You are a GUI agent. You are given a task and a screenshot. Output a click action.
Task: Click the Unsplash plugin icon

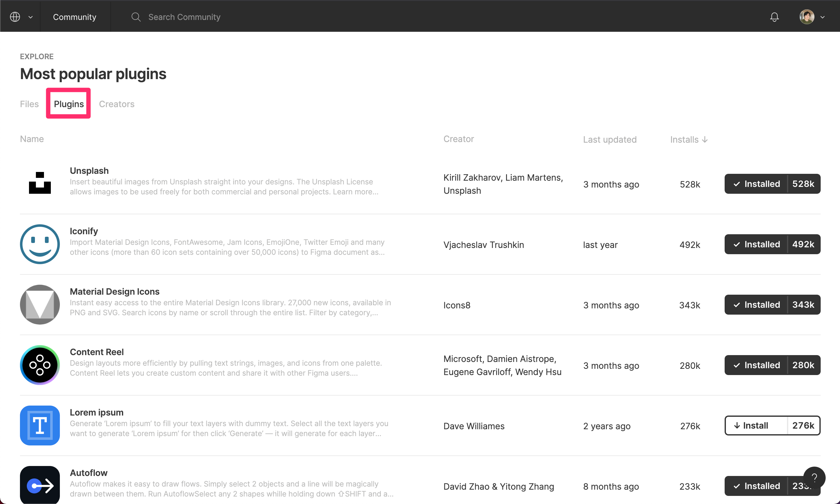pyautogui.click(x=39, y=183)
